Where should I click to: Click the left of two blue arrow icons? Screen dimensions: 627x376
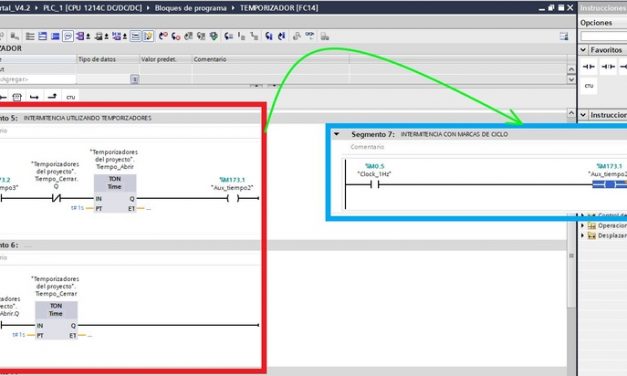point(269,36)
